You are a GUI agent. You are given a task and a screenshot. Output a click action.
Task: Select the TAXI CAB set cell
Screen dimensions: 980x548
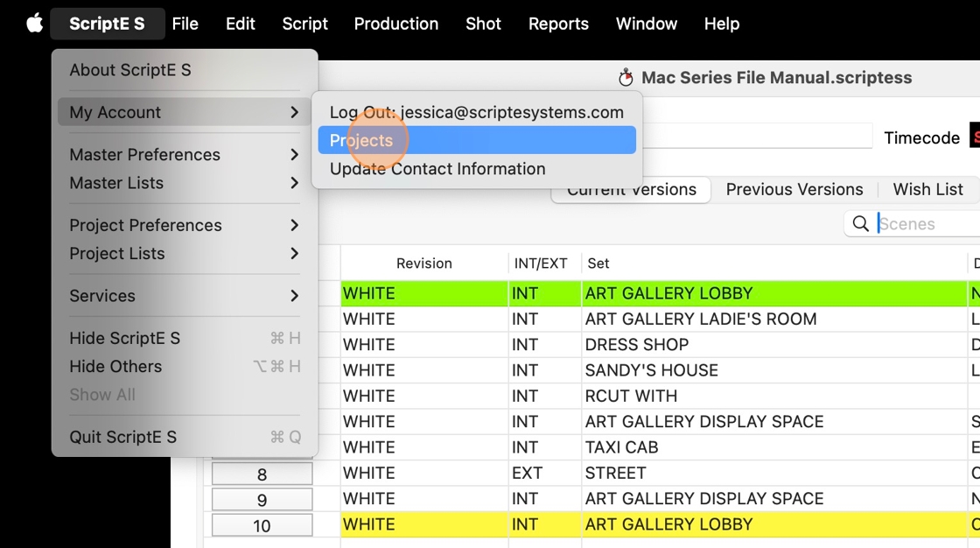coord(773,447)
